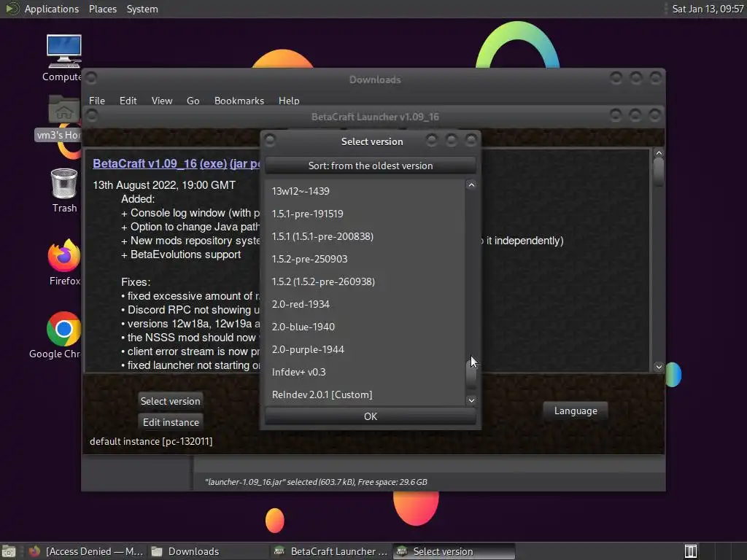Viewport: 747px width, 560px height.
Task: Click left window menu button of BetaCraft Launcher
Action: click(x=91, y=115)
